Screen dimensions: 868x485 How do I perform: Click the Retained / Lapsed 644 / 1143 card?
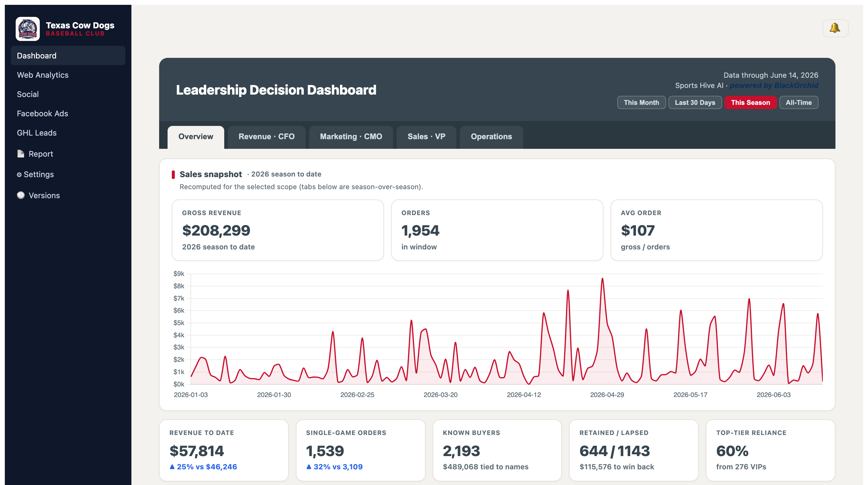tap(634, 450)
